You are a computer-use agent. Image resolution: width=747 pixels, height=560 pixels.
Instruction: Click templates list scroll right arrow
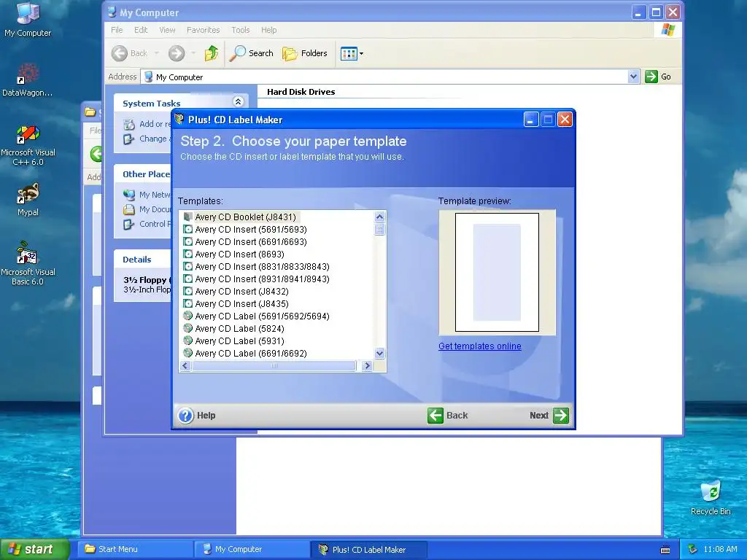pyautogui.click(x=367, y=366)
